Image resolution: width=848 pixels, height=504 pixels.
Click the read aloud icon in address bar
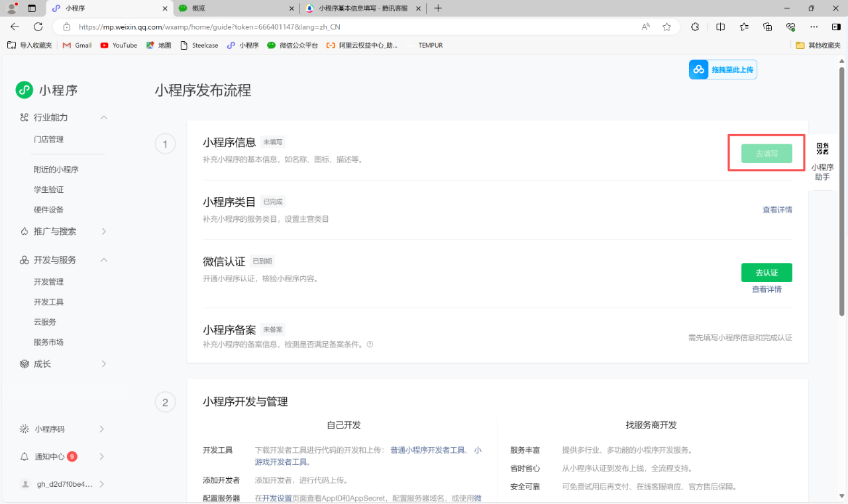pyautogui.click(x=646, y=27)
